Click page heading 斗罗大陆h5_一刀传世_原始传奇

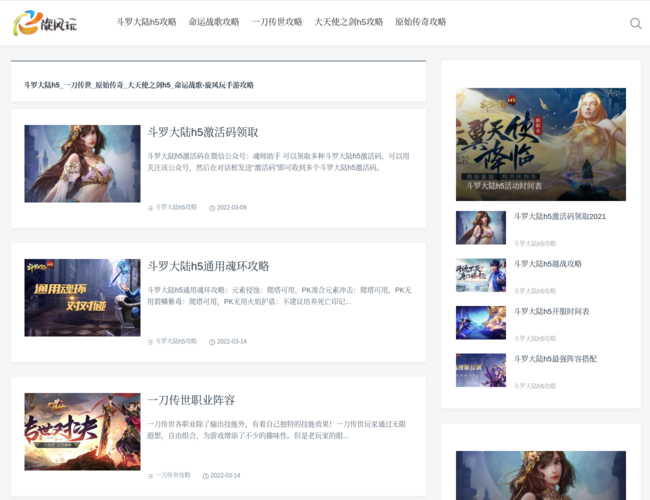click(x=139, y=85)
